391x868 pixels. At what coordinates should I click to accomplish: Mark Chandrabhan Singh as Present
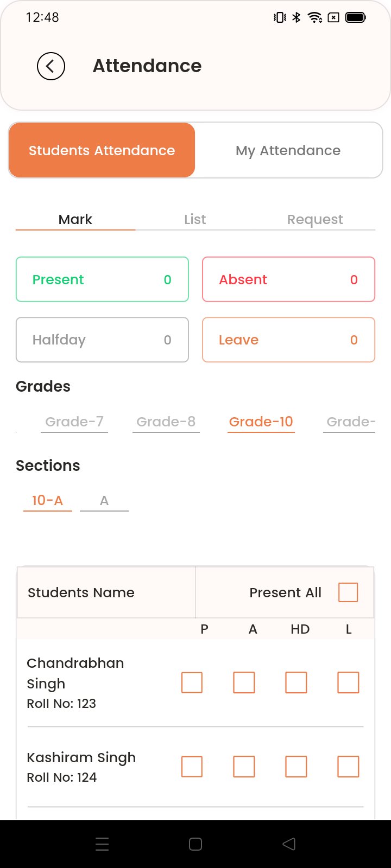[x=192, y=682]
